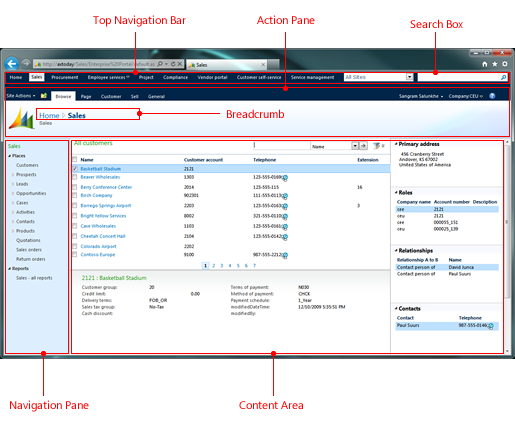Viewport: 515px width, 421px height.
Task: Click phone icon beside Cave Wholesales telephone
Action: [285, 227]
